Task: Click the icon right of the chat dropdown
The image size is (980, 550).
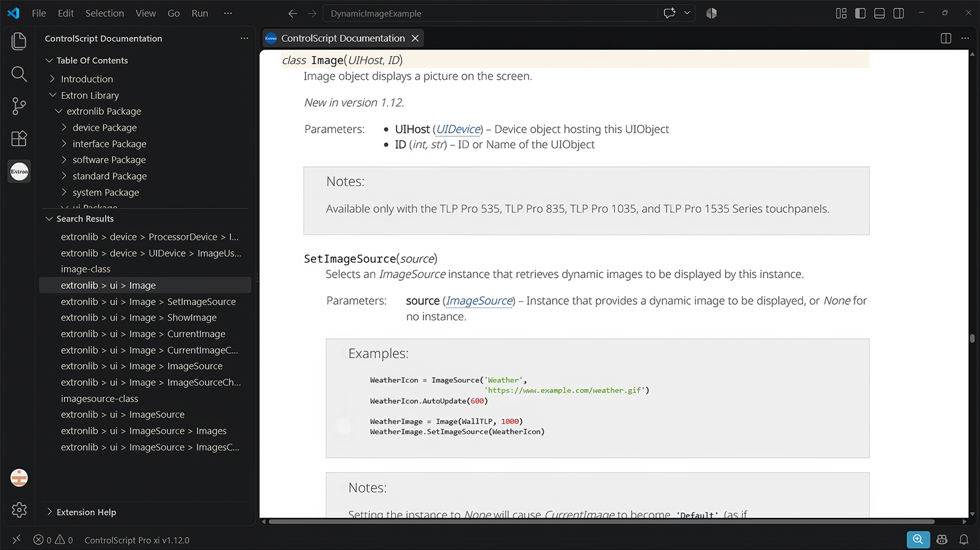Action: click(711, 13)
